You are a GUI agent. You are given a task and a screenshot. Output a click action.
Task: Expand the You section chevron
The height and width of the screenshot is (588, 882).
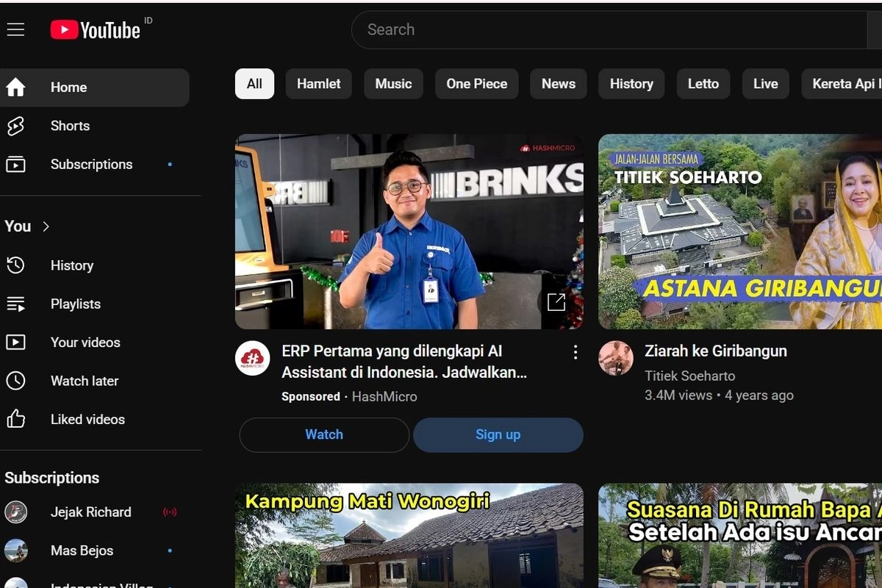(46, 226)
